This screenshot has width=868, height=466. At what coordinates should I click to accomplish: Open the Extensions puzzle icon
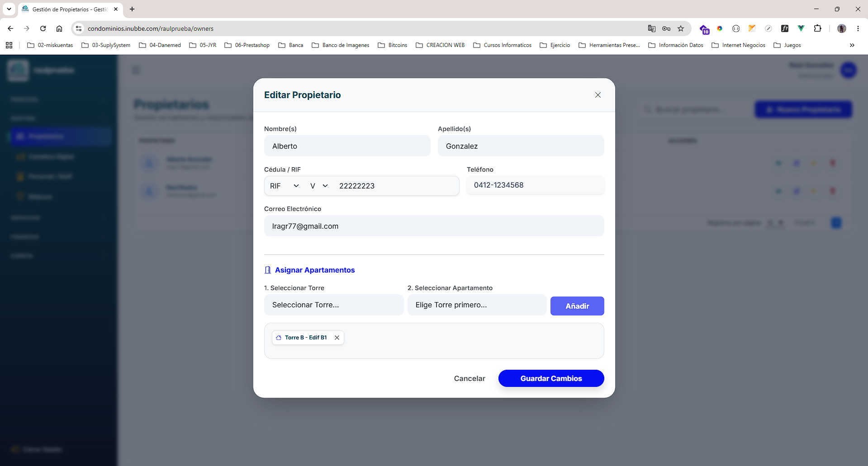pos(817,28)
